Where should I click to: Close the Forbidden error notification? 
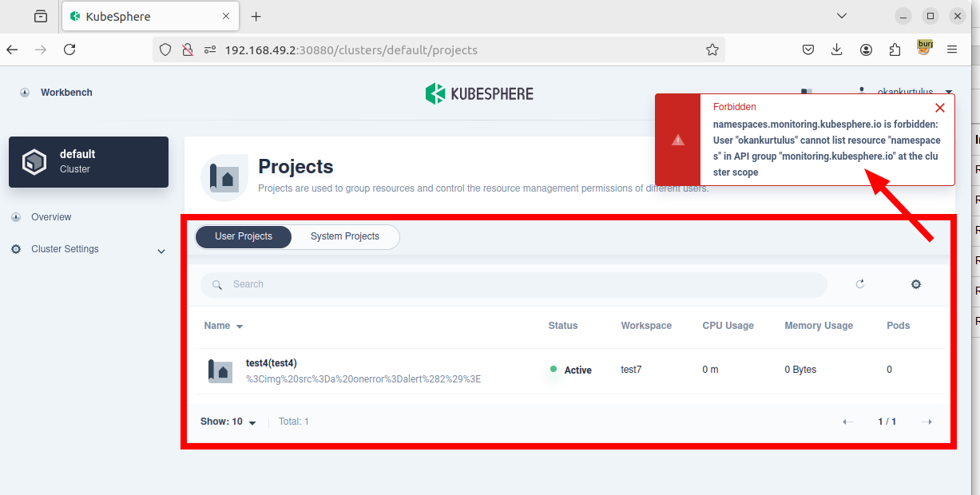pyautogui.click(x=939, y=108)
